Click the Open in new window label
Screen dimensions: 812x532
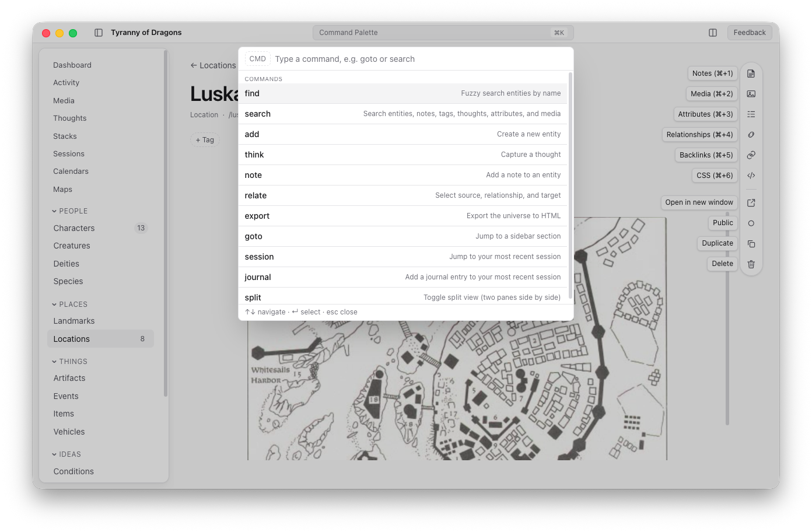pyautogui.click(x=699, y=202)
